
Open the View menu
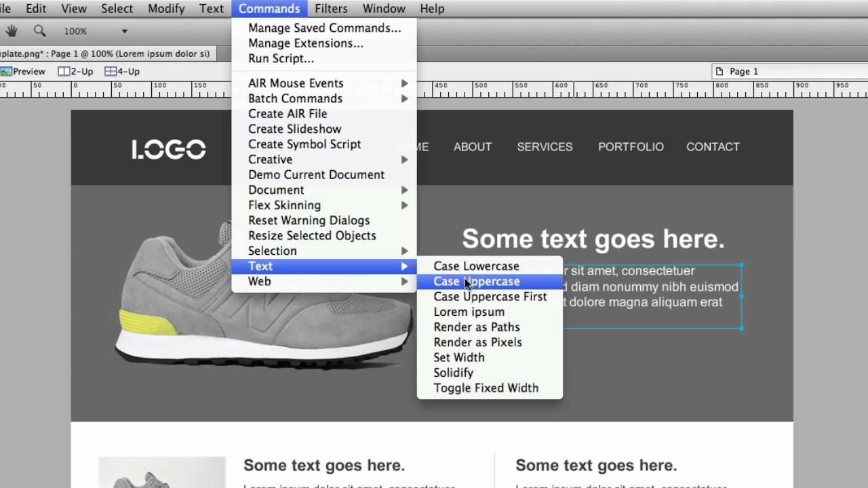coord(74,9)
